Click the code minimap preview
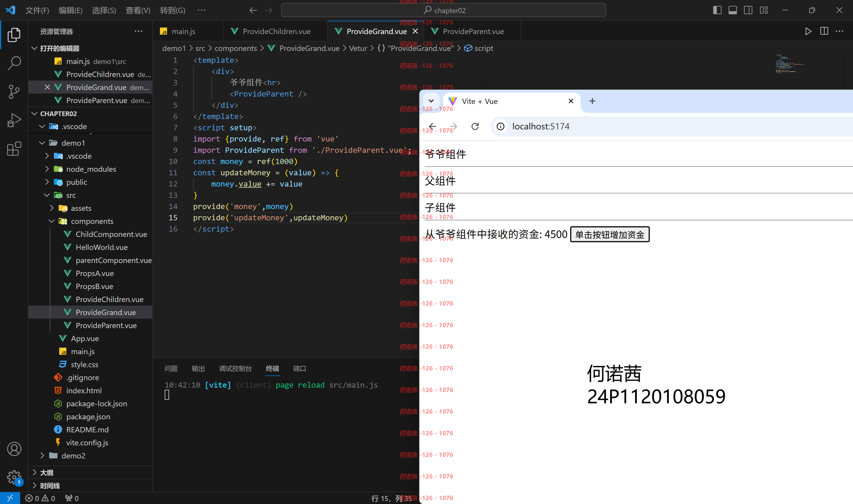853x504 pixels. pos(790,63)
